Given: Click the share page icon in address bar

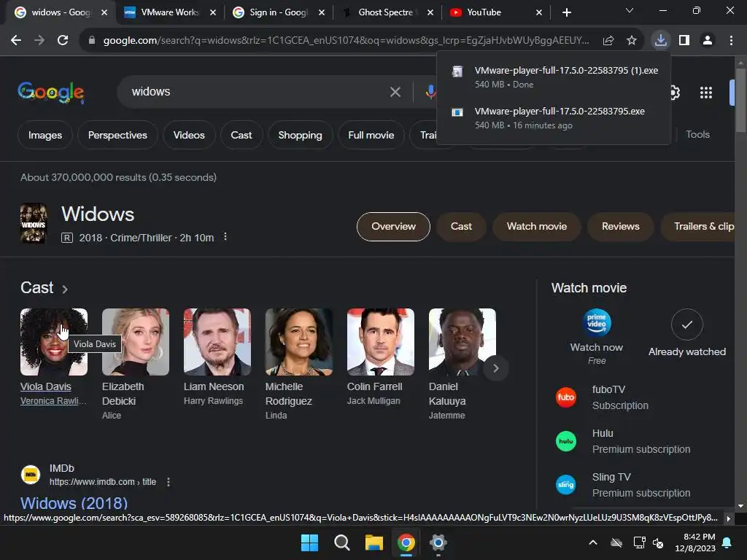Looking at the screenshot, I should tap(608, 41).
